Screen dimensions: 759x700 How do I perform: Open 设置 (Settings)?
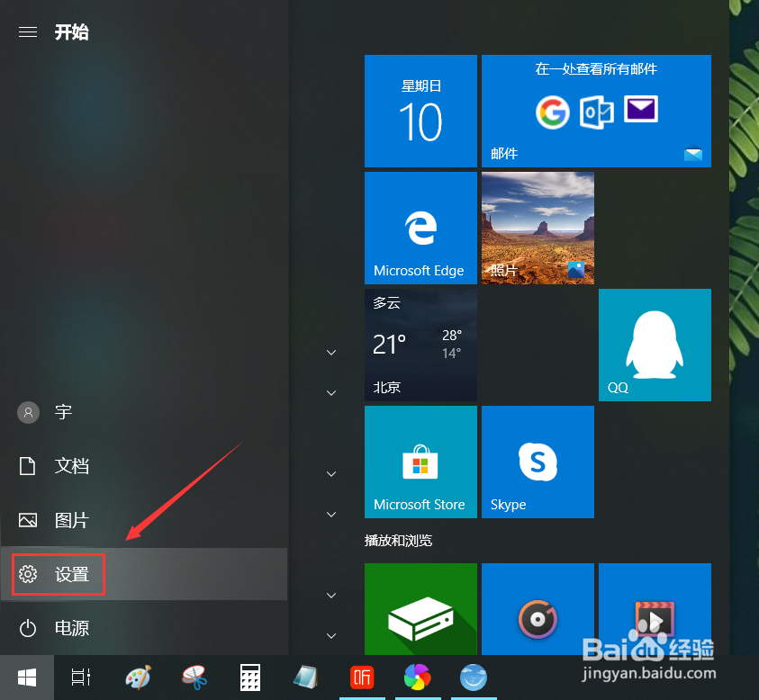[144, 574]
